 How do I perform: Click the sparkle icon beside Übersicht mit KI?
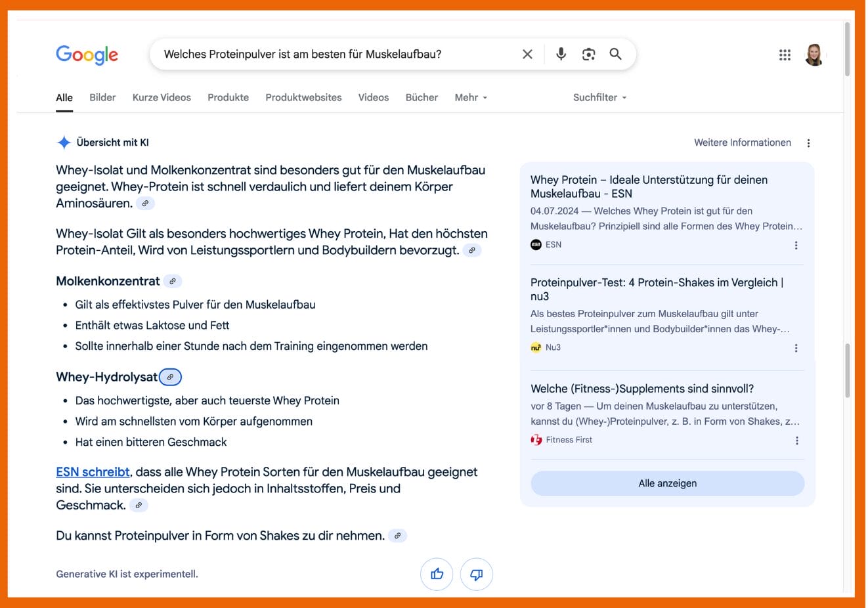pos(63,142)
